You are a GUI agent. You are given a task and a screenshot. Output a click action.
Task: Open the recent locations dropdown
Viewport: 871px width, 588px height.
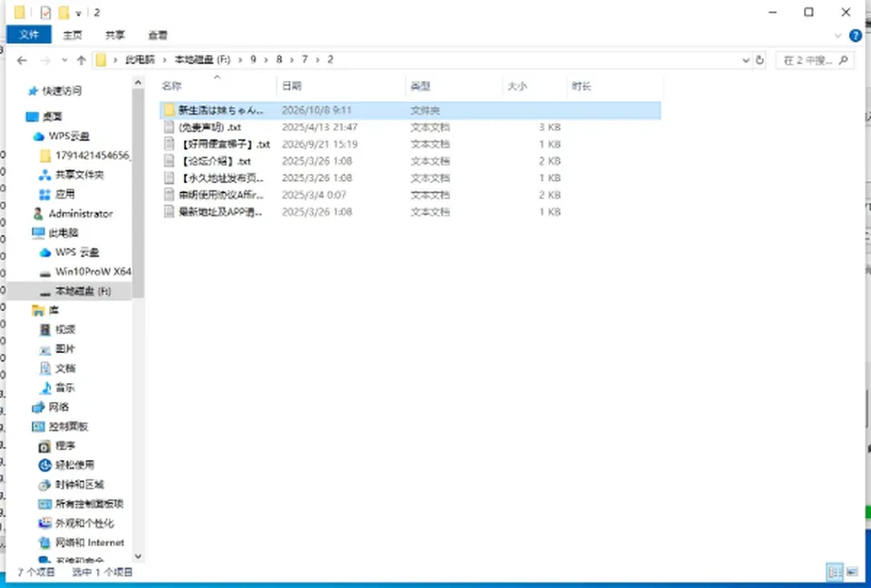tap(64, 60)
